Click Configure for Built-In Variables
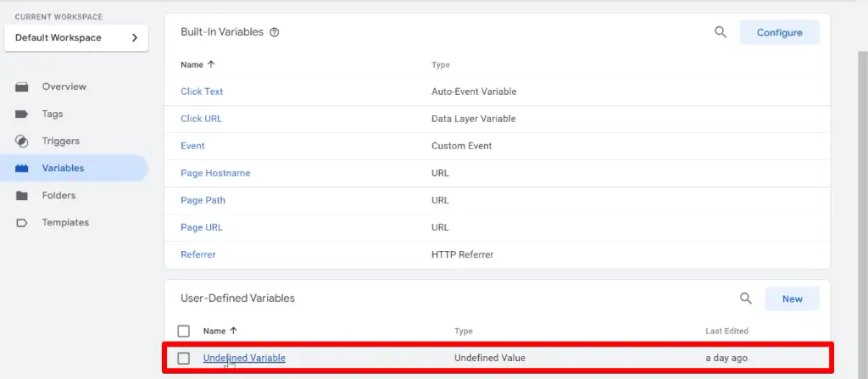 (x=780, y=33)
